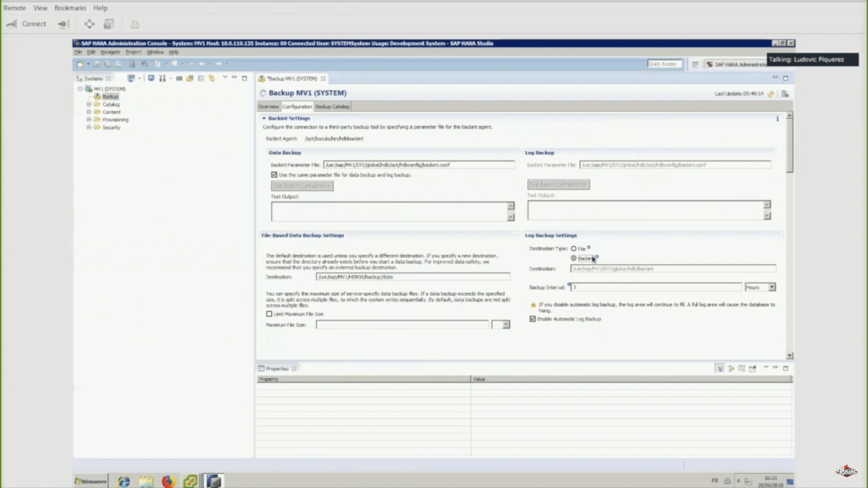Switch to the Backup Catalog tab
868x488 pixels.
pyautogui.click(x=332, y=107)
